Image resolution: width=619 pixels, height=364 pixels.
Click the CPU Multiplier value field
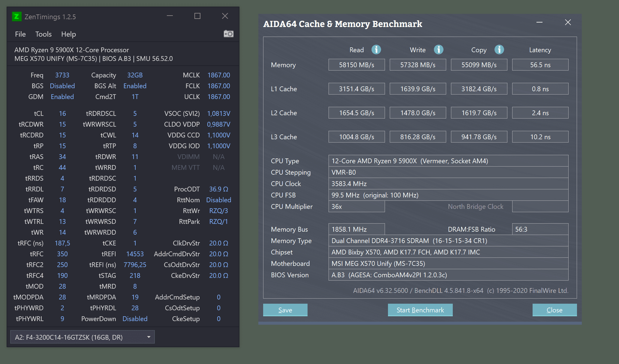[x=356, y=206]
